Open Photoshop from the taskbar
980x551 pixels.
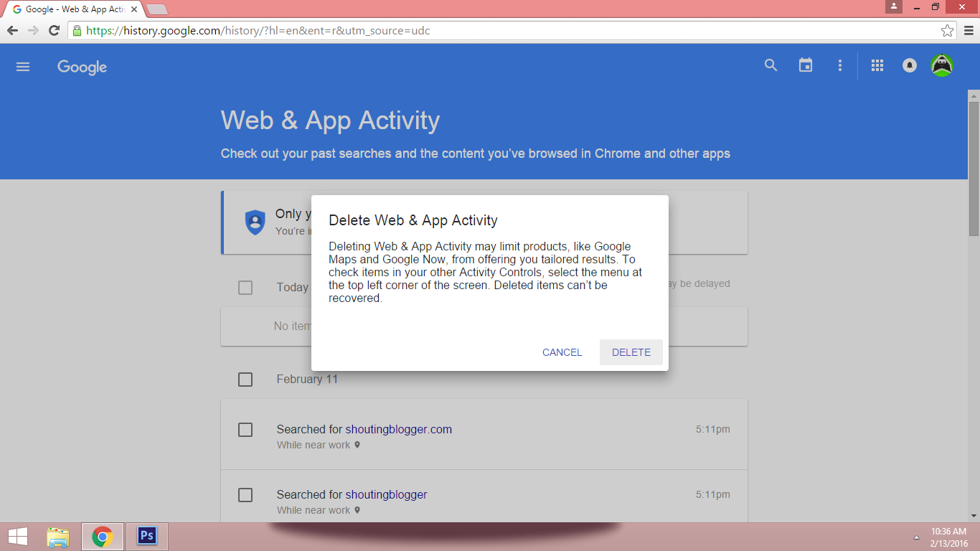(x=147, y=536)
